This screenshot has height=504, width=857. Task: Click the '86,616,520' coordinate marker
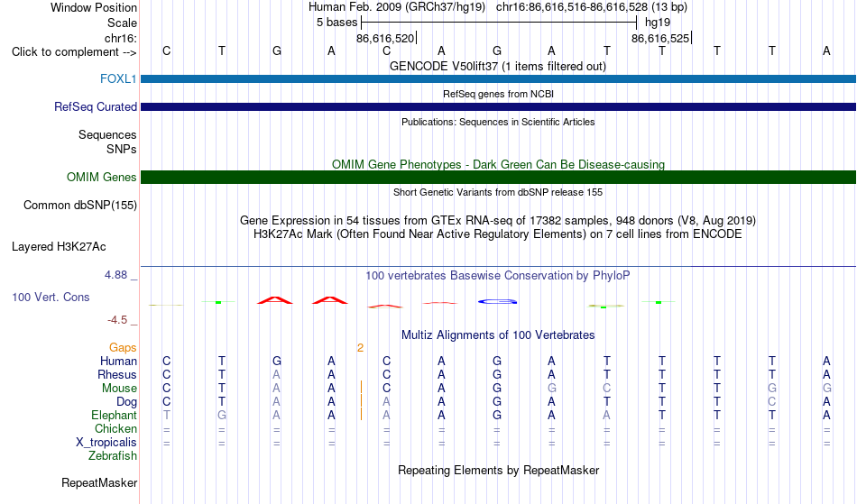[x=385, y=38]
